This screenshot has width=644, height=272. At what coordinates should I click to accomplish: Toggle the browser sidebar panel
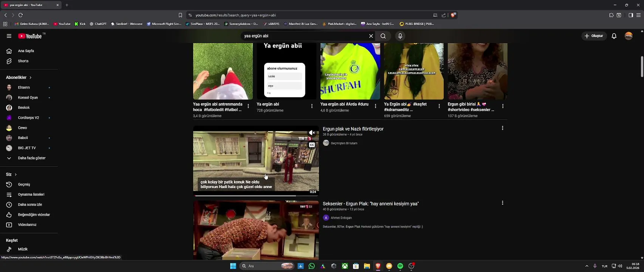tap(631, 15)
